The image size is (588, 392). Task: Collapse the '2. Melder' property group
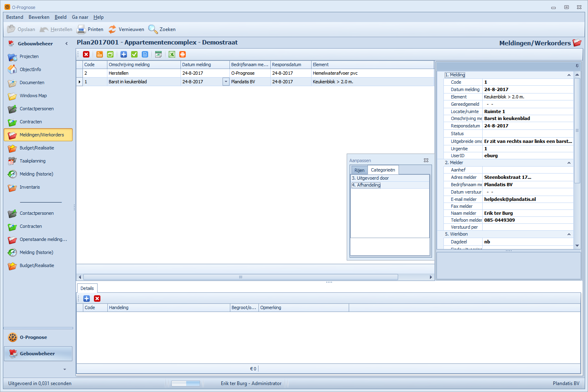[569, 163]
